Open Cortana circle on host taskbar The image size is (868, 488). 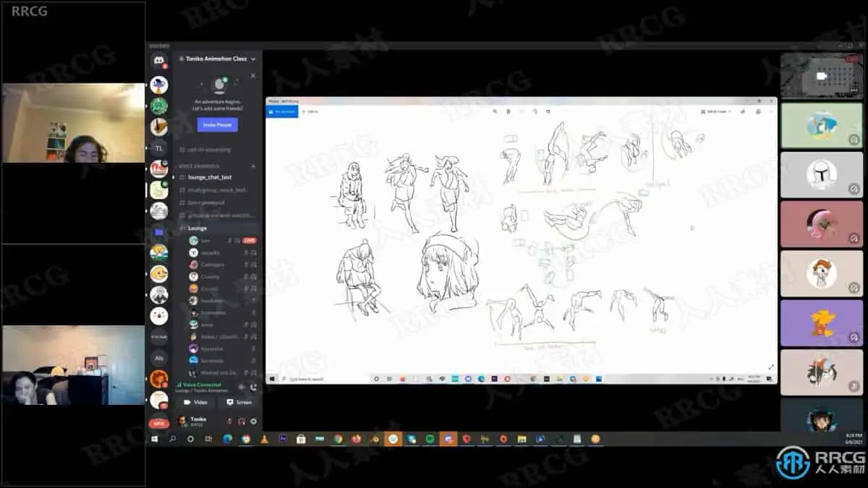[190, 439]
